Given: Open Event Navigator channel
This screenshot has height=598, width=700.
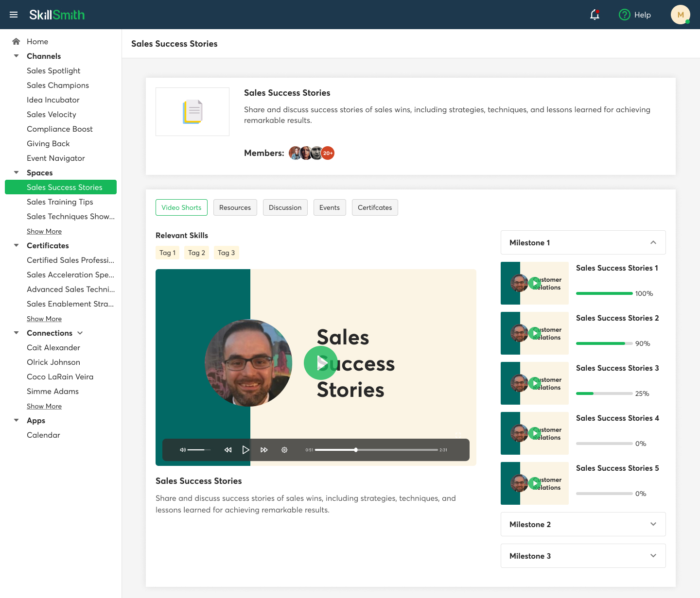Looking at the screenshot, I should point(56,158).
